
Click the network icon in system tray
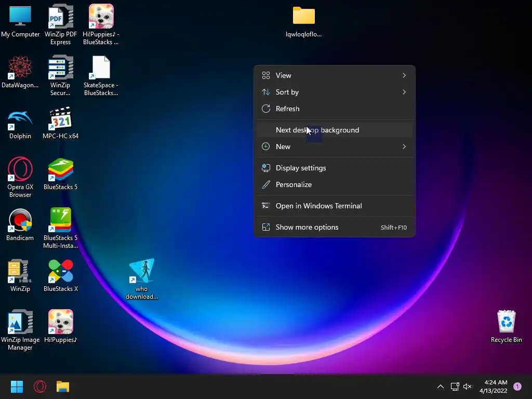pyautogui.click(x=455, y=387)
